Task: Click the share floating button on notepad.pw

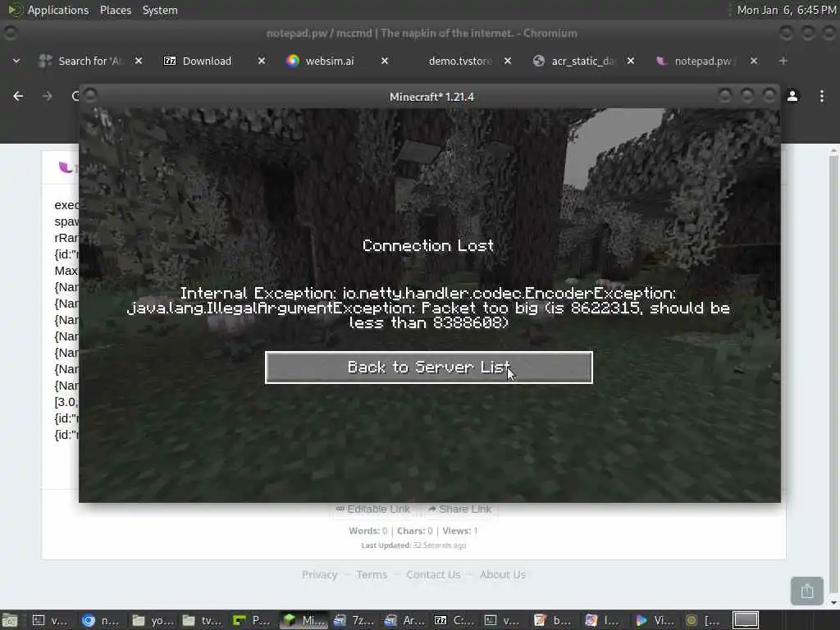Action: point(807,591)
